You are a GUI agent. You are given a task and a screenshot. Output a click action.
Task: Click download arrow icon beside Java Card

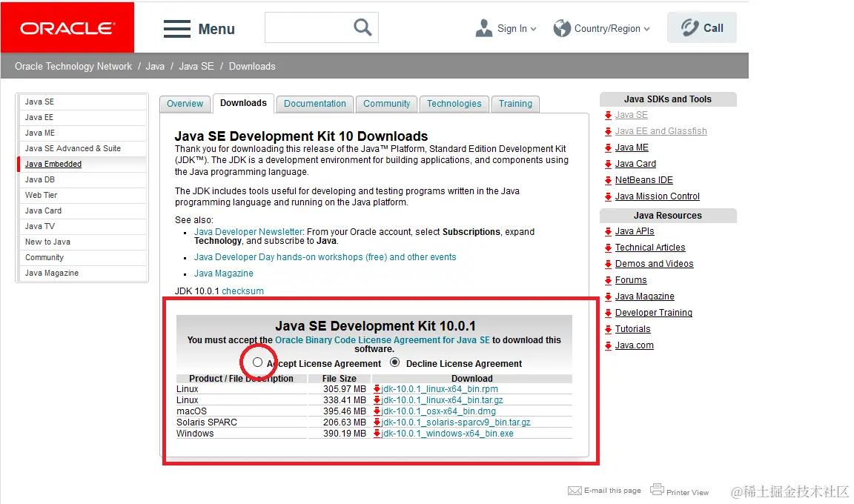(x=608, y=164)
